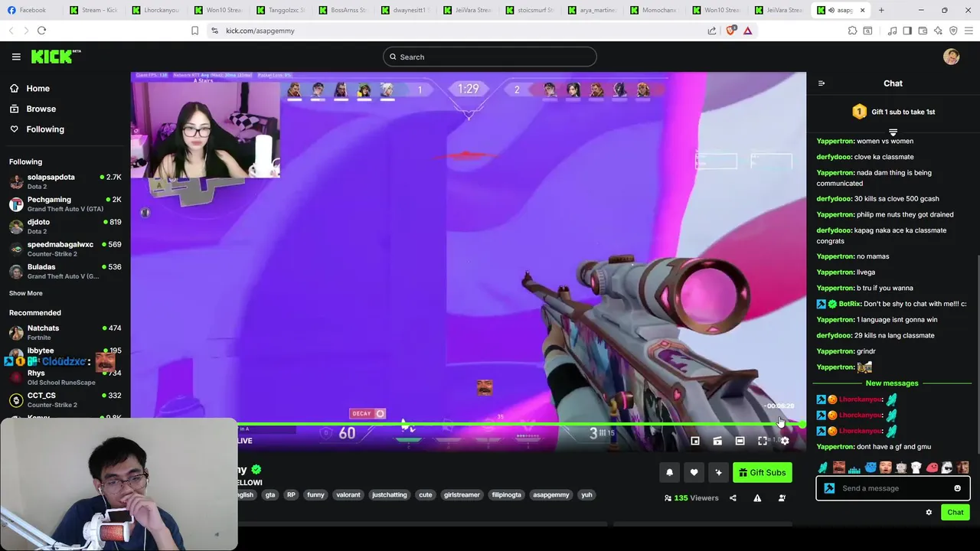Click the Kick logo
Image resolution: width=980 pixels, height=551 pixels.
point(56,57)
